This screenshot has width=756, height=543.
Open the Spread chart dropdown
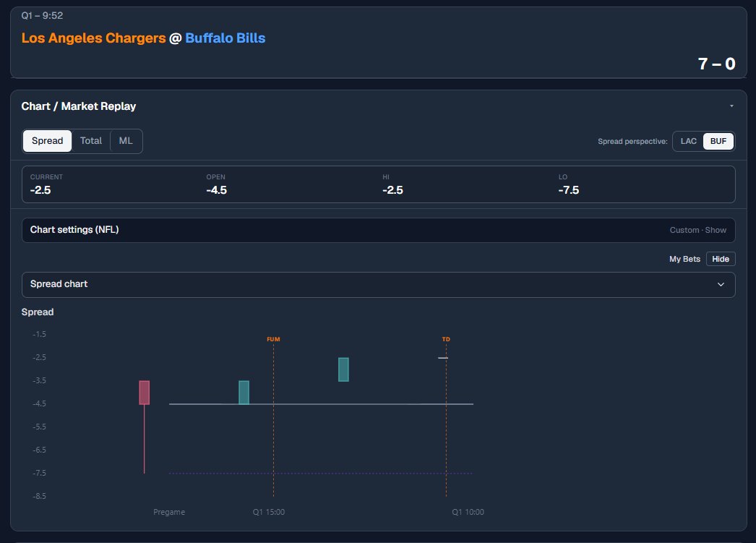coord(379,285)
